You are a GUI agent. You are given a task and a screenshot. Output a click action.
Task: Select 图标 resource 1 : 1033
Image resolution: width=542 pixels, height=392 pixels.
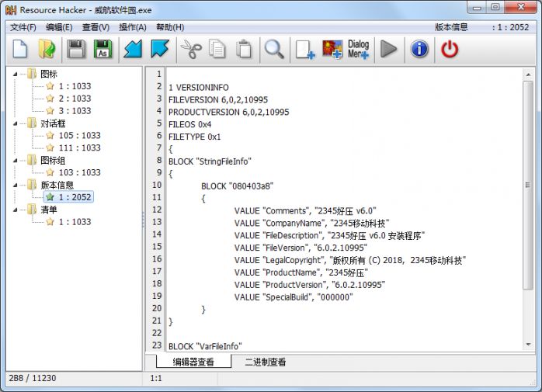pos(69,86)
